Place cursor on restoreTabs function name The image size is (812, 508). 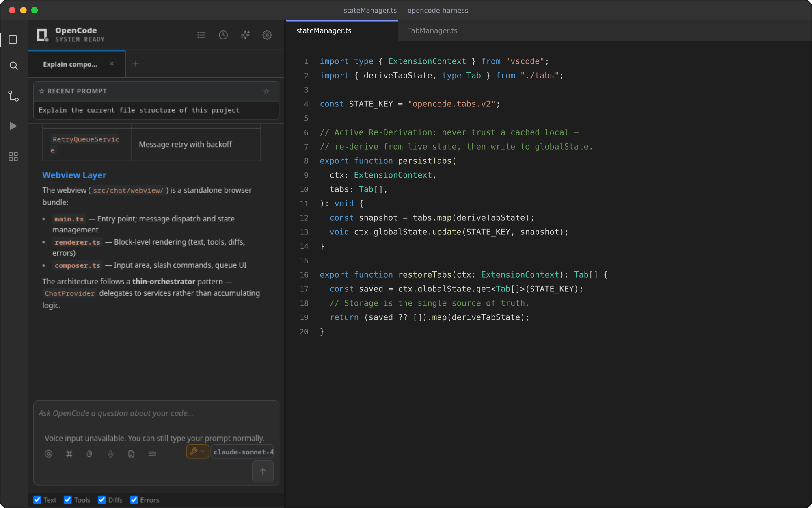pos(425,275)
